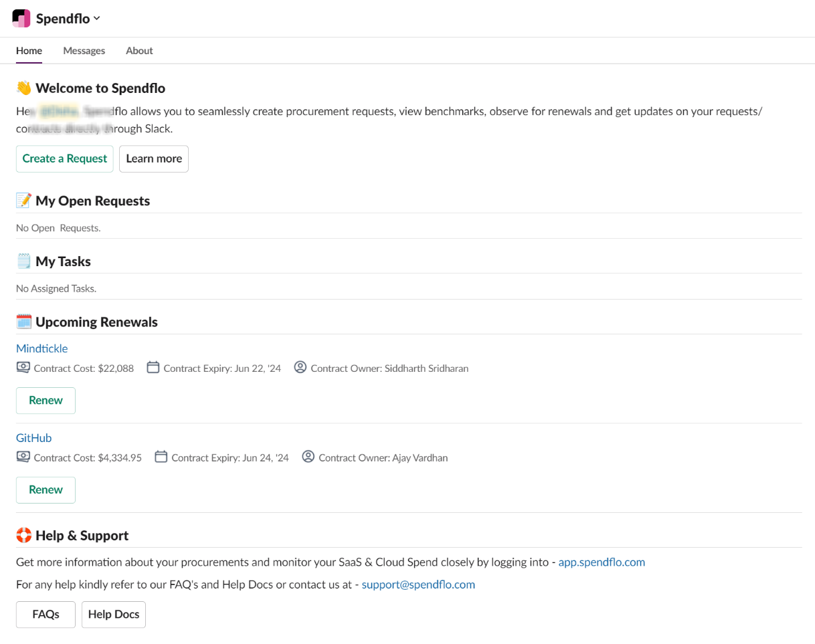Click the 'Welcome to Spendflo' heading
This screenshot has width=815, height=644.
coord(100,88)
